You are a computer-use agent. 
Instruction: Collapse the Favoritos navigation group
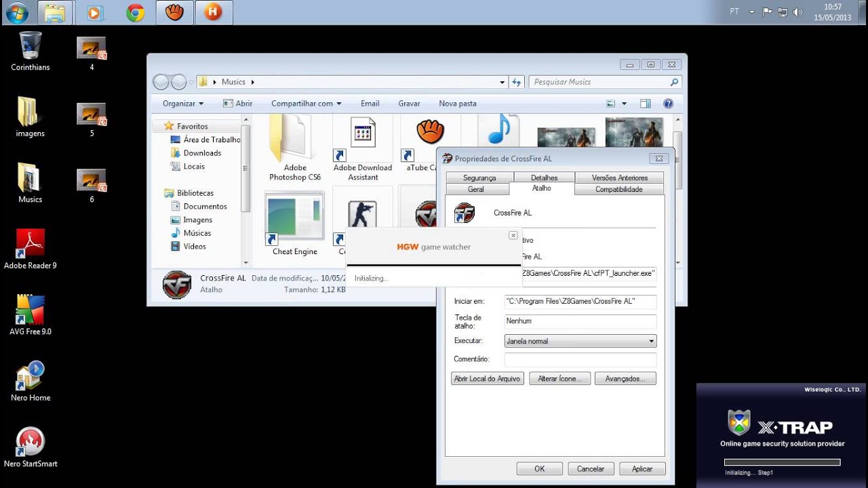click(157, 126)
